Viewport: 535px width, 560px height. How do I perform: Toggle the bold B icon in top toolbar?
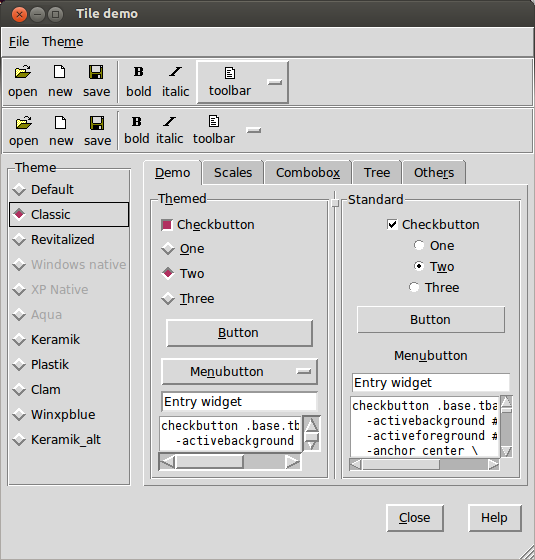coord(139,72)
